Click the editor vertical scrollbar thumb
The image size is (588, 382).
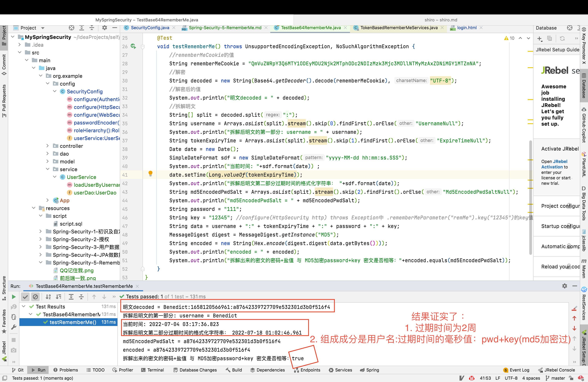[530, 198]
